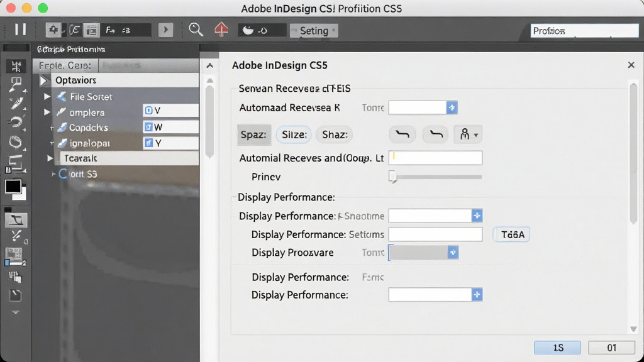
Task: Click the pause bars icon in top toolbar
Action: [x=20, y=30]
